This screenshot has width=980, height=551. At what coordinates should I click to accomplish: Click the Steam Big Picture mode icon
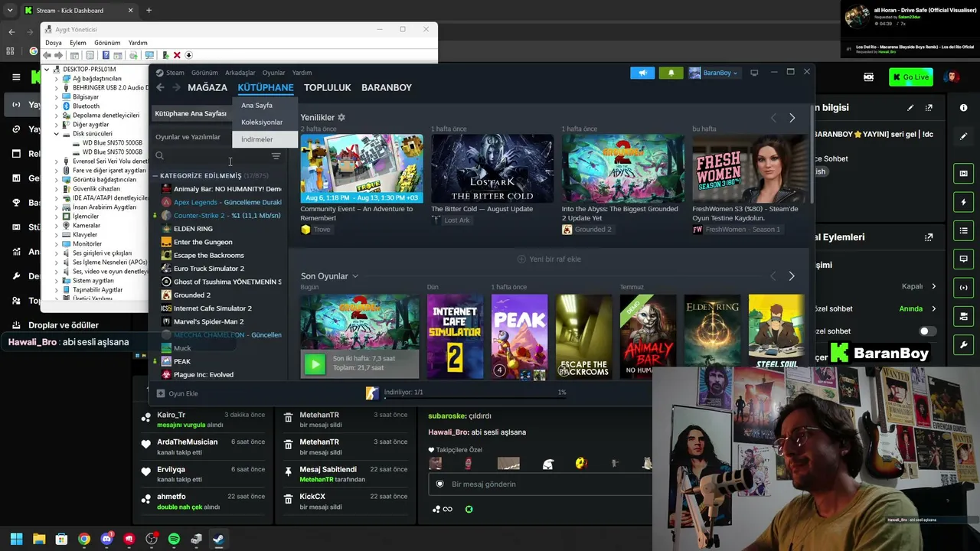click(754, 73)
